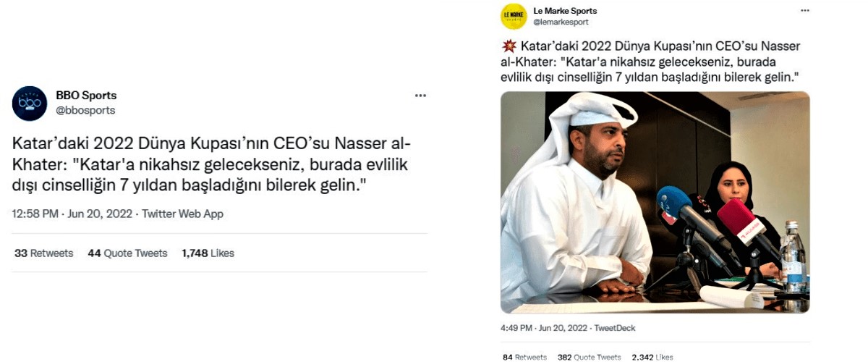
Task: Click the BBO Sports tweet text
Action: (210, 164)
